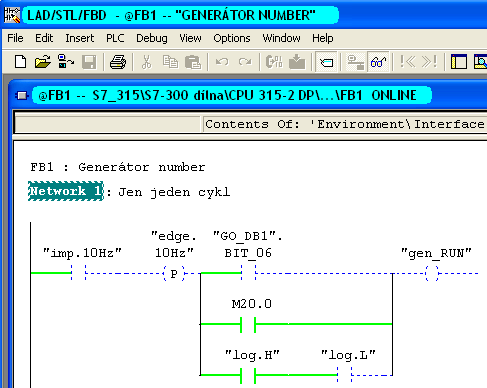
Task: Click the Undo arrow icon
Action: coord(222,62)
